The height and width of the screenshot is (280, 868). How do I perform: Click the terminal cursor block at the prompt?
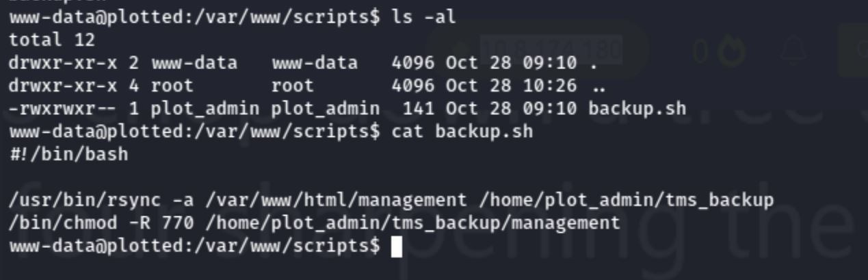(397, 246)
